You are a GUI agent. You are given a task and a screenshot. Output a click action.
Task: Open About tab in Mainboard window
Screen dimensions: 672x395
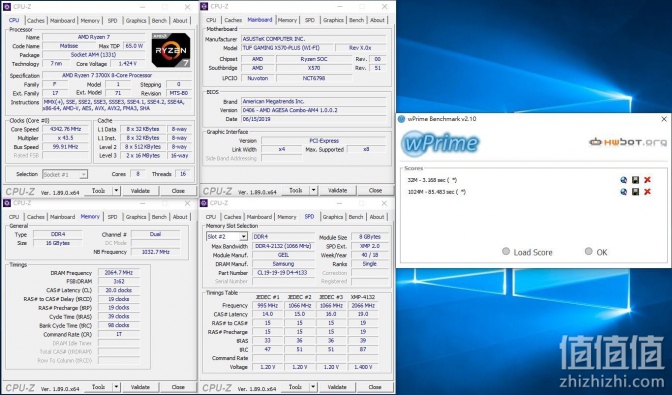click(x=377, y=20)
